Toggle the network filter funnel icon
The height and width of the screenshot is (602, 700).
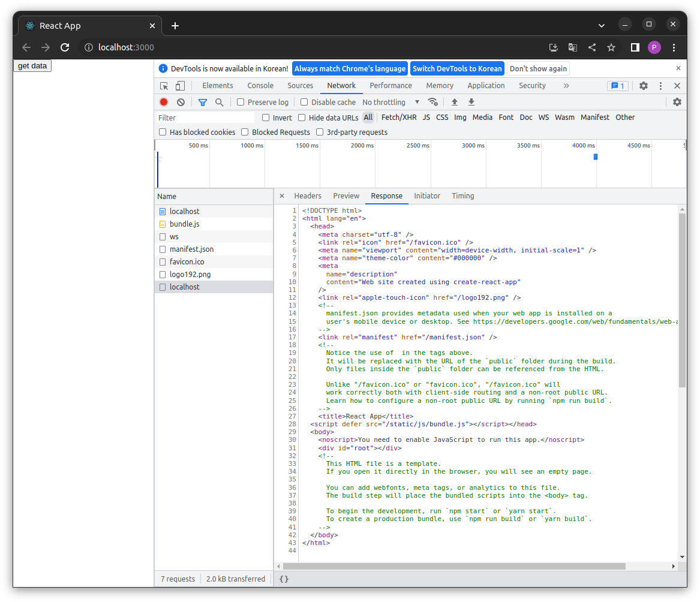(x=203, y=102)
